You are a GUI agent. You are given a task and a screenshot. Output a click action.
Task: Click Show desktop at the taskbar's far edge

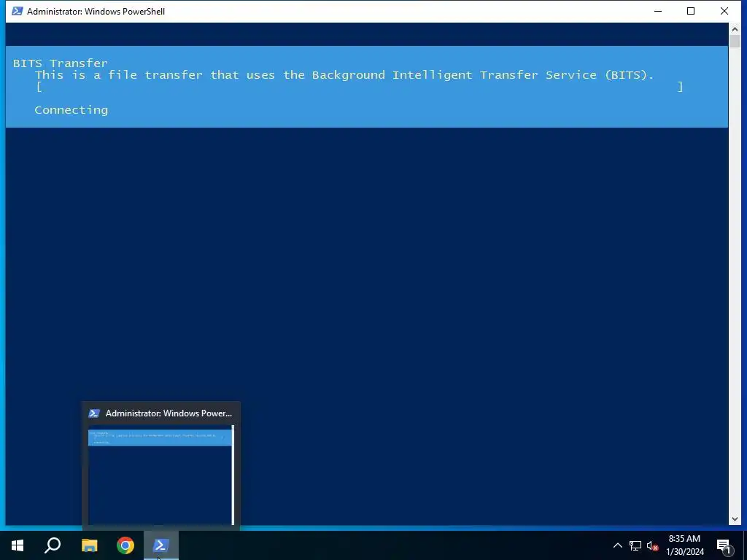point(745,545)
